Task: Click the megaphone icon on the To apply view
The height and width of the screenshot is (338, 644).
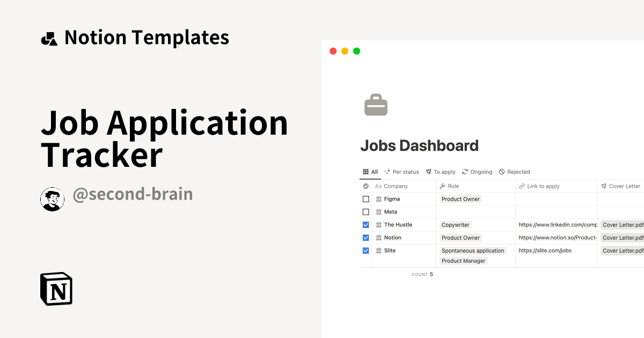Action: click(x=429, y=172)
